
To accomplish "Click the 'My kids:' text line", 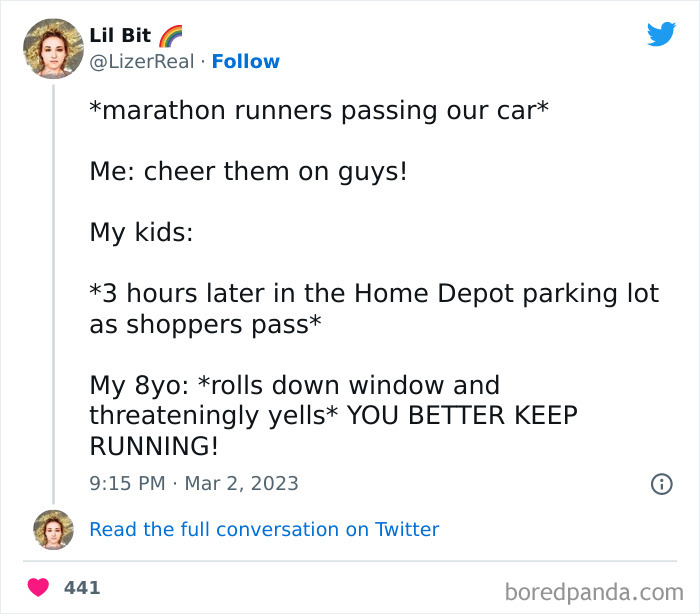I will pos(141,233).
